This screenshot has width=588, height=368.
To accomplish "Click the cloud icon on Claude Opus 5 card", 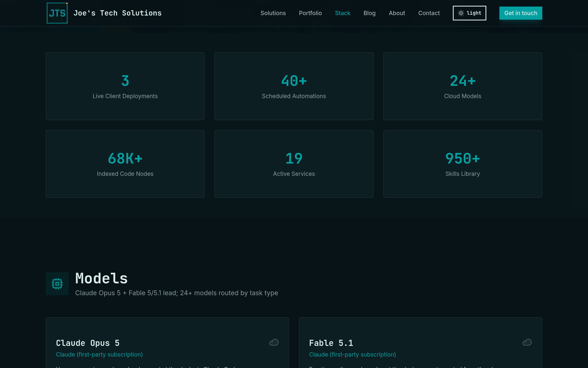I will tap(274, 342).
